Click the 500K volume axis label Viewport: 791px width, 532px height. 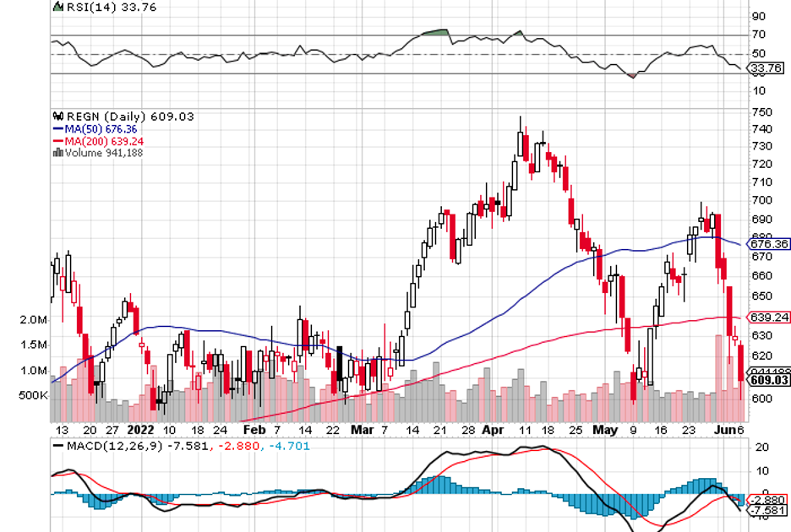coord(33,395)
